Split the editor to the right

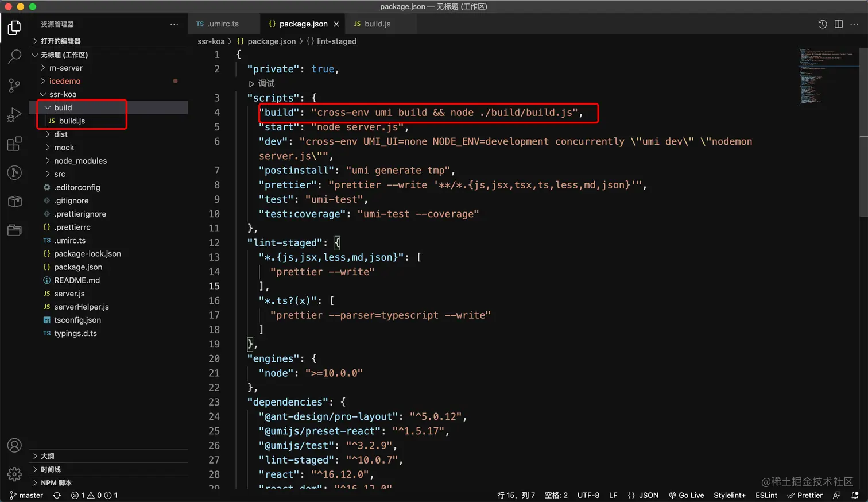click(839, 24)
